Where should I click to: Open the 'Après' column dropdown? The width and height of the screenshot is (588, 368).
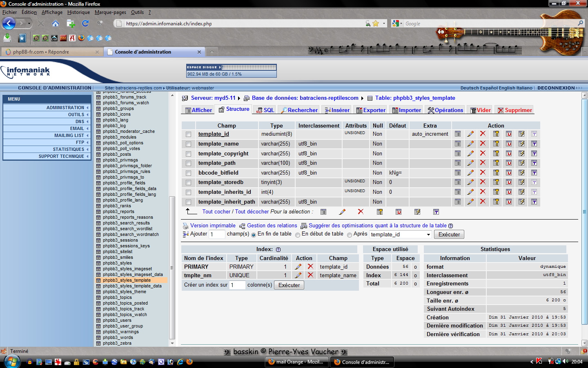(x=401, y=234)
